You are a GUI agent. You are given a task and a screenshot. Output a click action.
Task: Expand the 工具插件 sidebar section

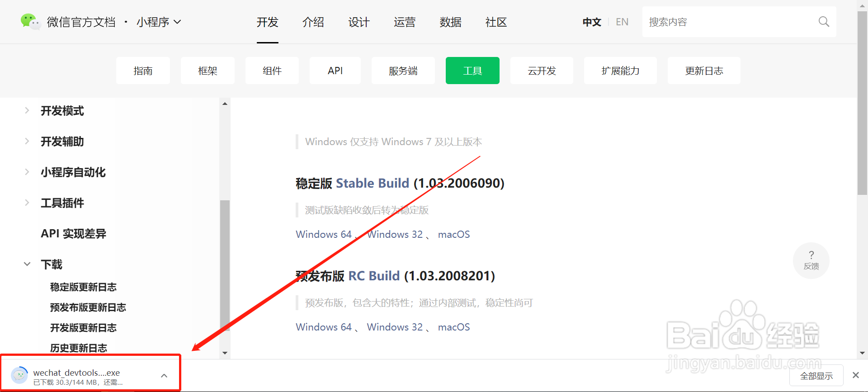(27, 203)
